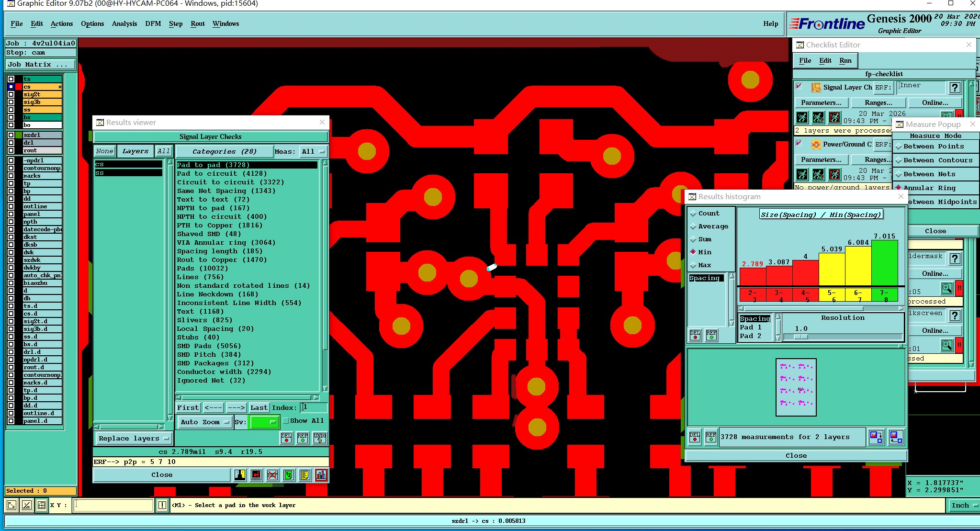The width and height of the screenshot is (980, 531).
Task: Open the Analysis menu
Action: tap(124, 23)
